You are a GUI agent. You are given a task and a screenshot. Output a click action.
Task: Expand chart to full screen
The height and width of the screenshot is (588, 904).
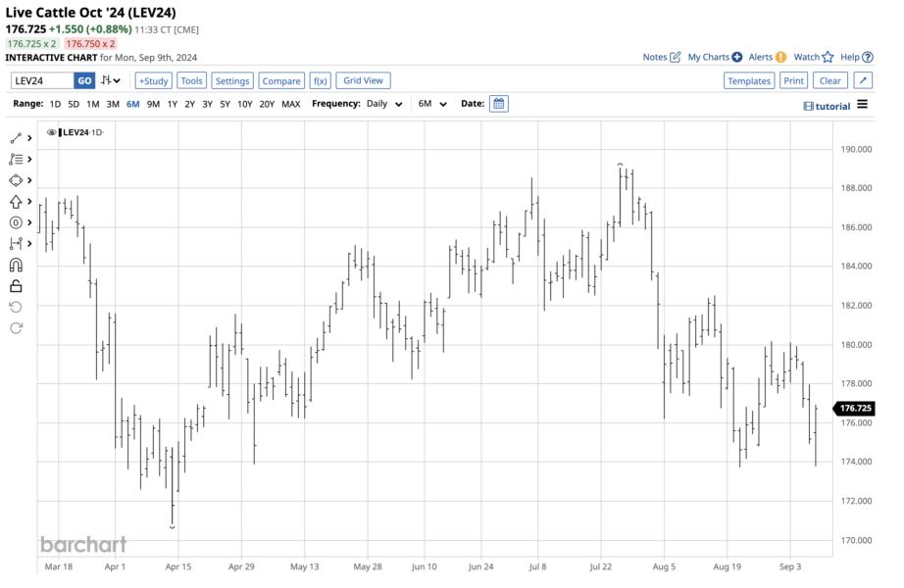tap(863, 80)
